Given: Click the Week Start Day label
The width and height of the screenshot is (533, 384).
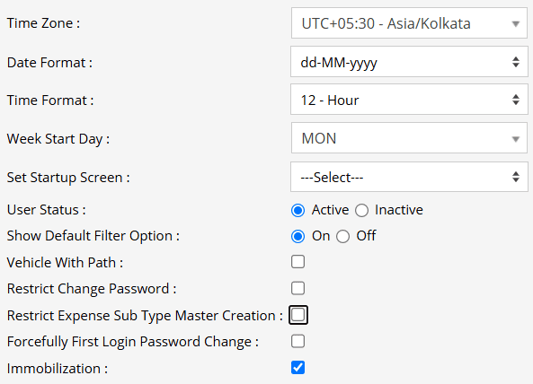Looking at the screenshot, I should [x=58, y=139].
